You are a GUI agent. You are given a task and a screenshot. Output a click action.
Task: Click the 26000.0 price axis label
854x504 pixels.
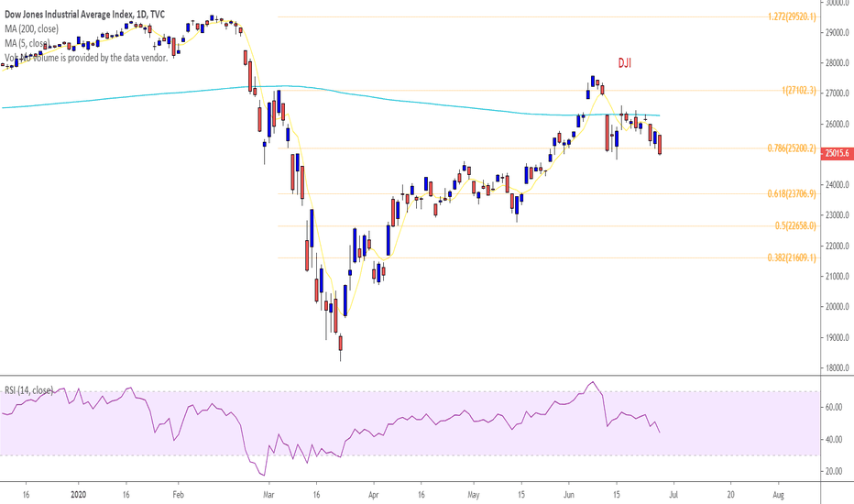pyautogui.click(x=838, y=125)
